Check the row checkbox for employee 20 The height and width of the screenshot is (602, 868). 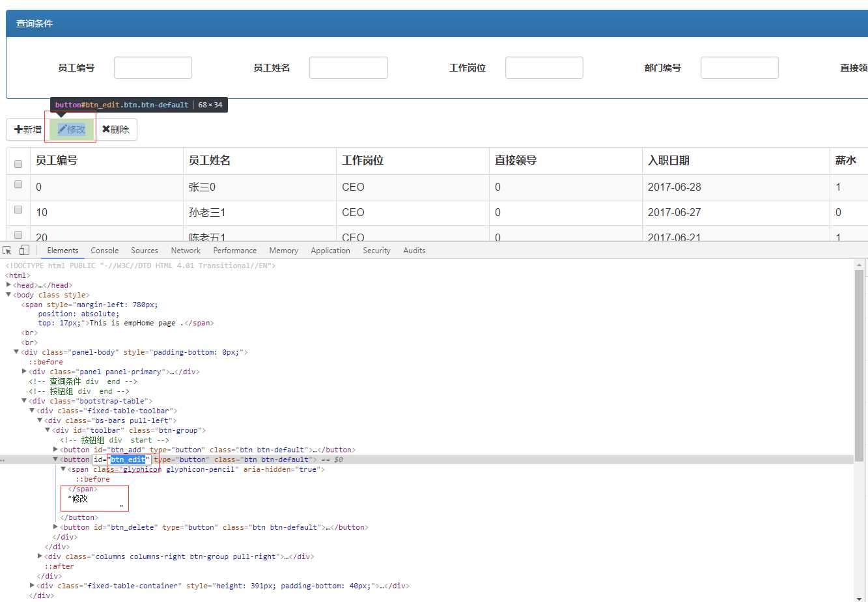(18, 235)
